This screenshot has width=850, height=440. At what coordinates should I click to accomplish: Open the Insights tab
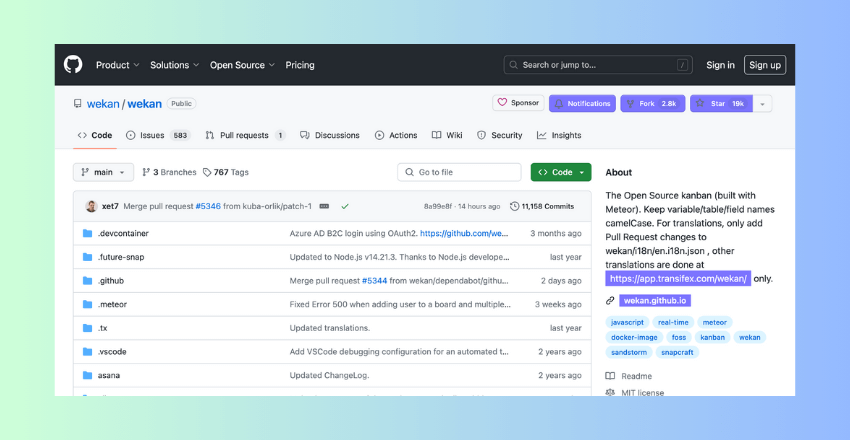pos(559,135)
